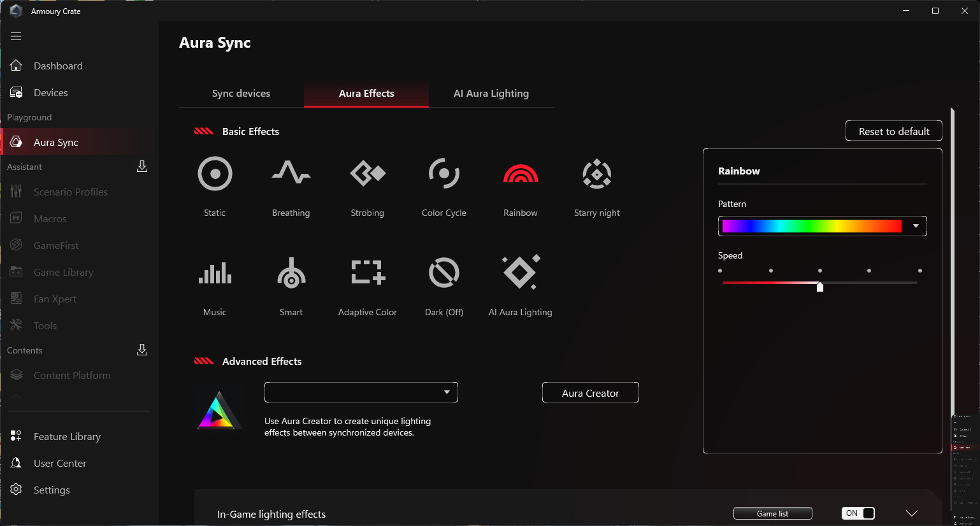Switch to the AI Aura Lighting tab
Screen dimensions: 980x526
(491, 93)
